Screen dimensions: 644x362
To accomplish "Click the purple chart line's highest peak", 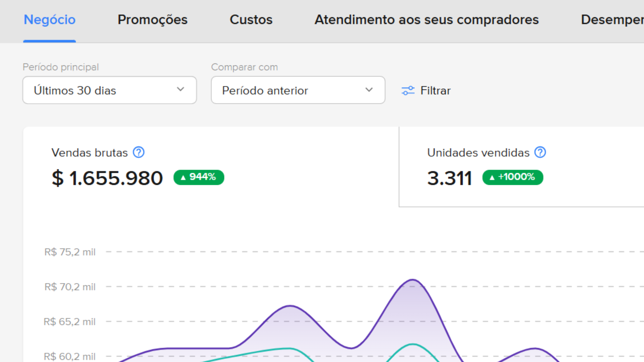I will pos(413,280).
